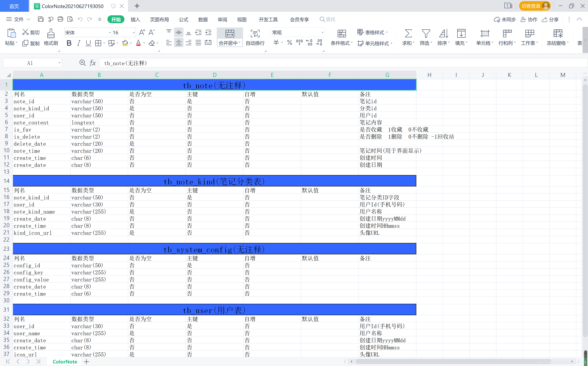Click the Save icon in quick access bar

(x=41, y=19)
